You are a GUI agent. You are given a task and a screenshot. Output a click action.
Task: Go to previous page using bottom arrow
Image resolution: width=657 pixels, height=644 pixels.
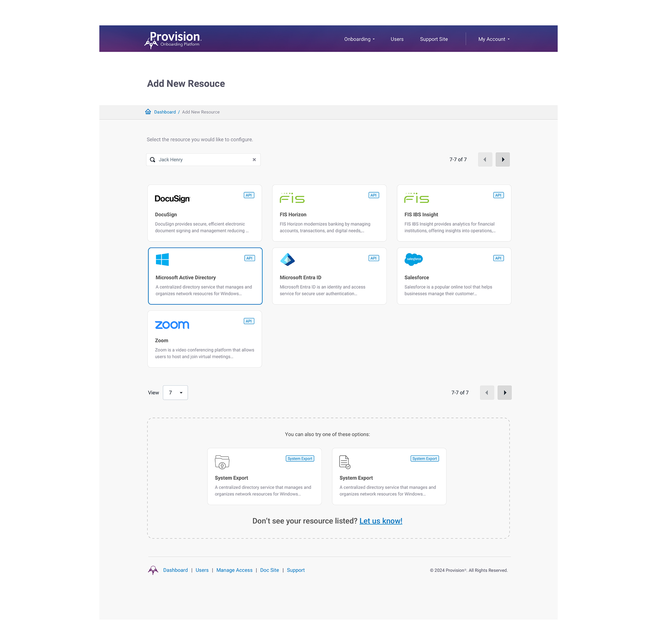point(487,392)
